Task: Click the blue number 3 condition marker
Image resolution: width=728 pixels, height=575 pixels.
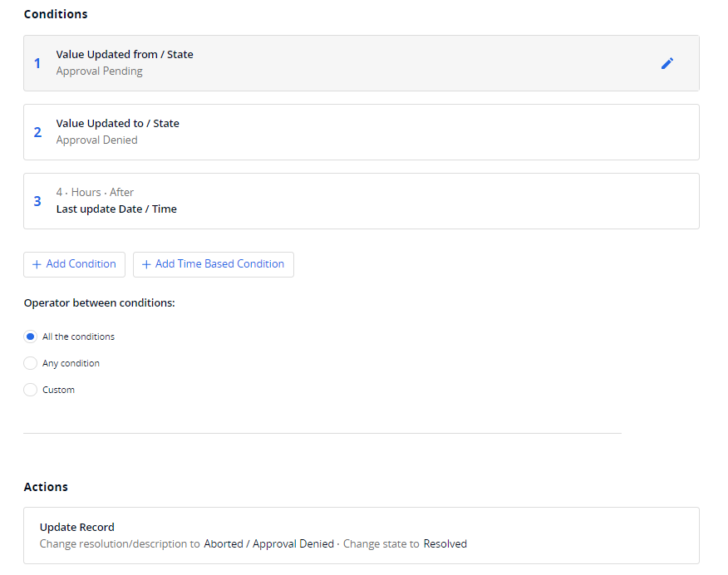Action: tap(37, 201)
